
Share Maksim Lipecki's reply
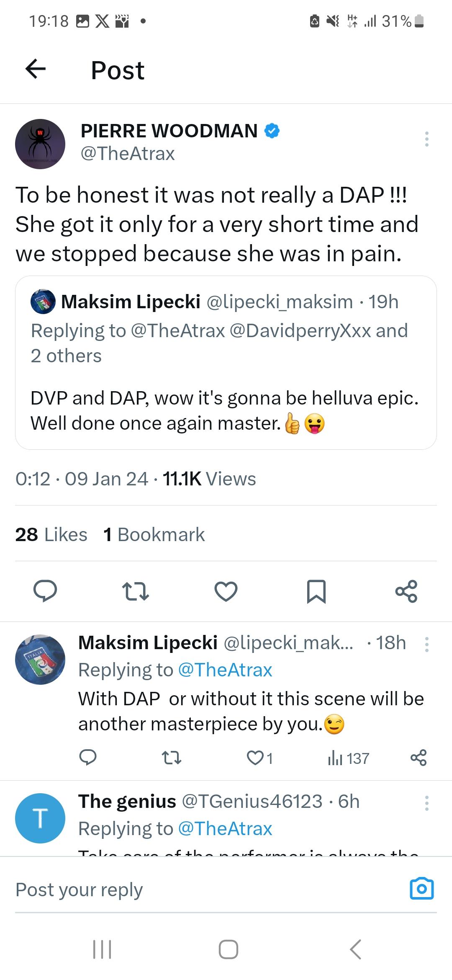419,758
